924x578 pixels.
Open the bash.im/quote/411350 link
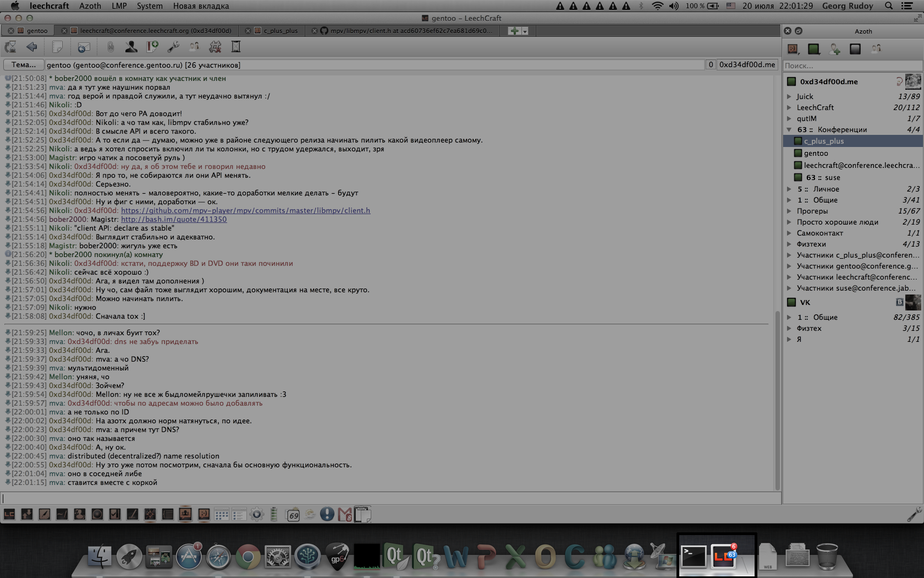[x=174, y=220]
